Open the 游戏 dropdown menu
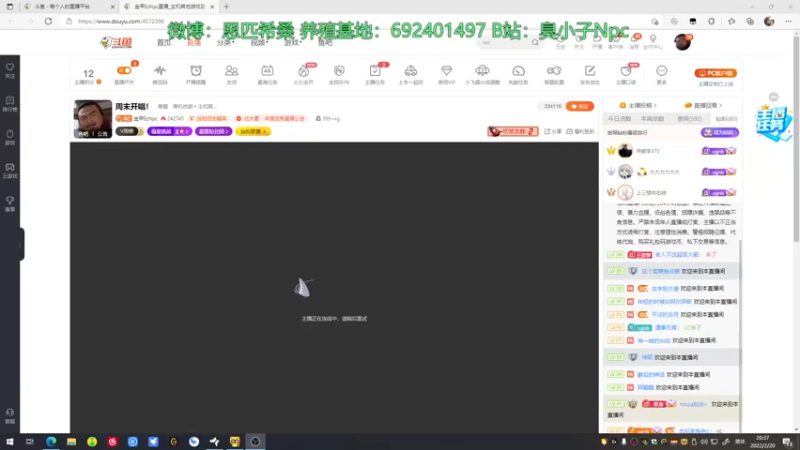800x450 pixels. point(292,42)
